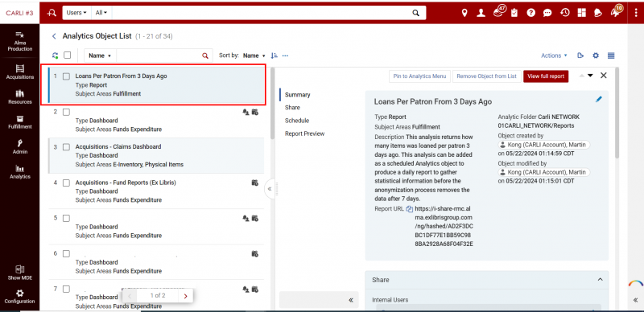The image size is (644, 312).
Task: Open recent history clock icon
Action: pos(565,13)
